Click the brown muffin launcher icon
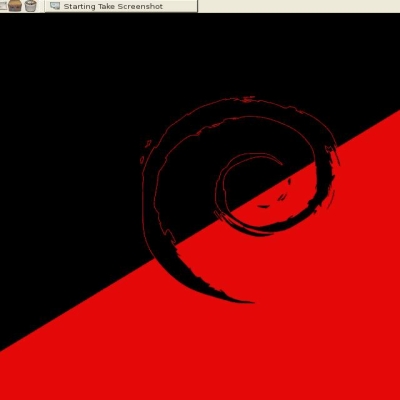The image size is (400, 400). tap(15, 5)
